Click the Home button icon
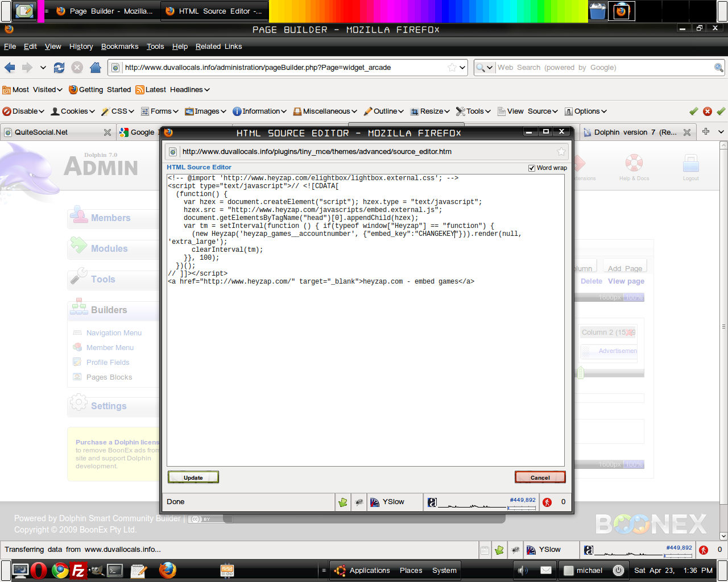 96,68
